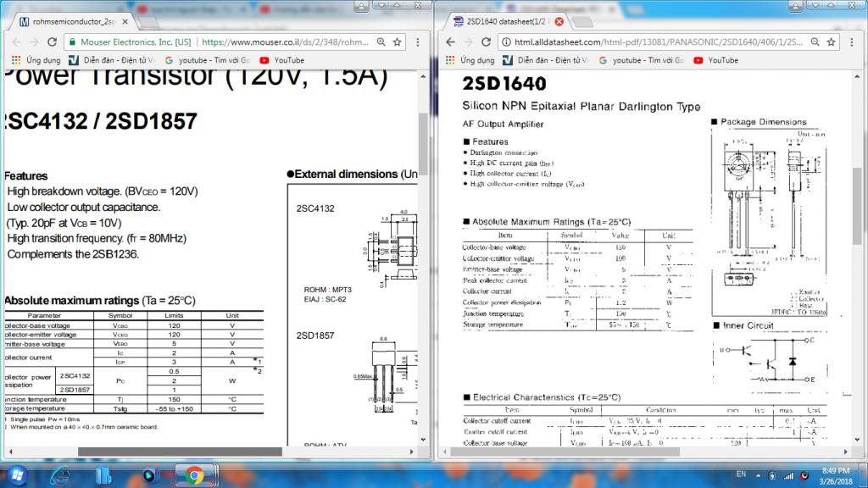The height and width of the screenshot is (488, 868).
Task: Click Chrome icon on the taskbar
Action: pos(194,475)
